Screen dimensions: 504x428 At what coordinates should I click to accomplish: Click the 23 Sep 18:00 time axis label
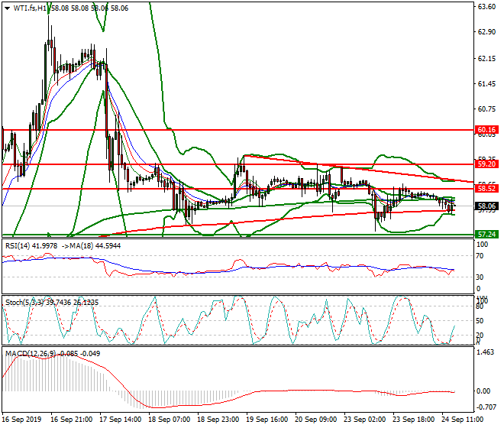414,420
